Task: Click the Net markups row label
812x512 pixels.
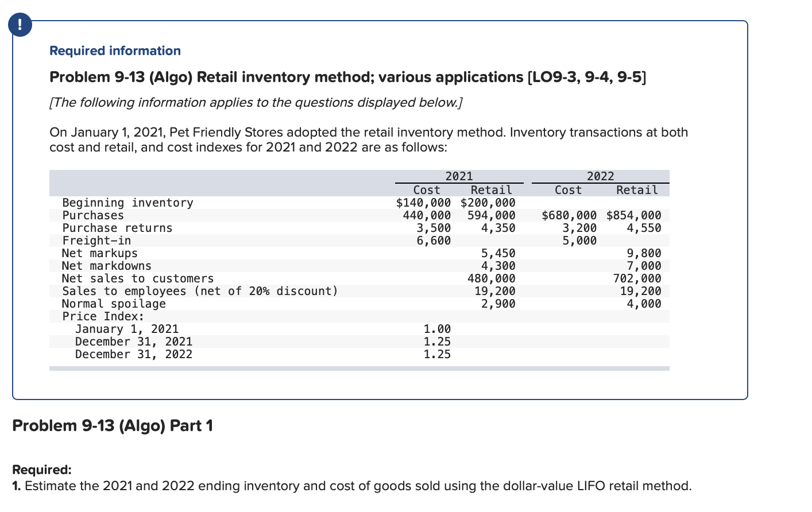Action: (x=99, y=253)
